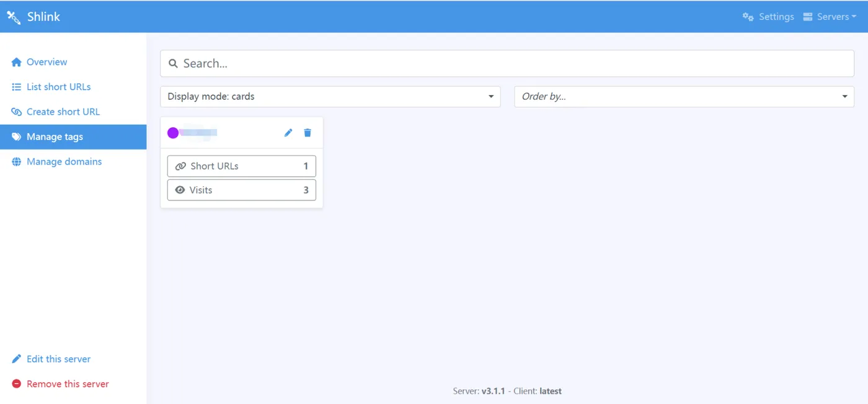Screen dimensions: 868x404
Task: Click the Shlink logo icon
Action: (x=14, y=17)
